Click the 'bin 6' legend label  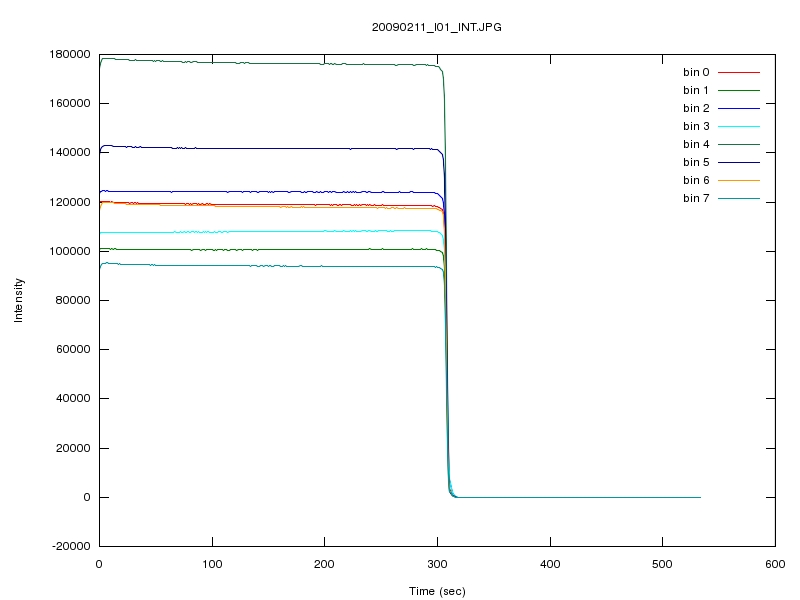(x=696, y=180)
